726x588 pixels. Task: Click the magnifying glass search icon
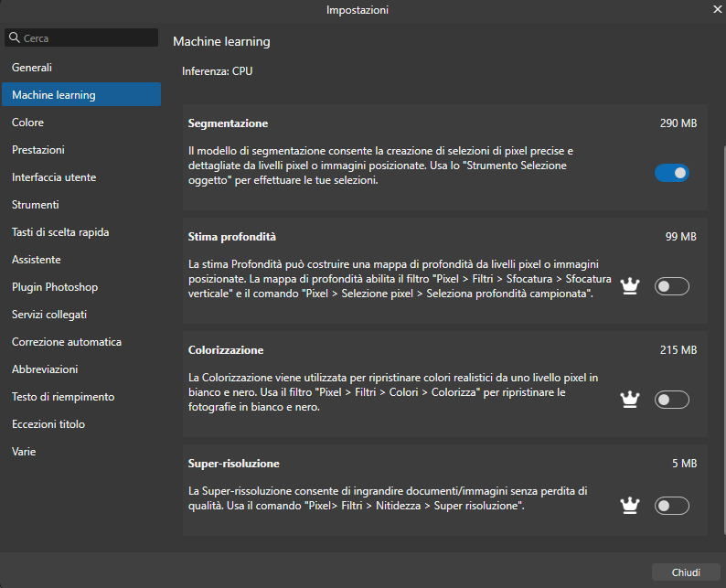pyautogui.click(x=14, y=38)
